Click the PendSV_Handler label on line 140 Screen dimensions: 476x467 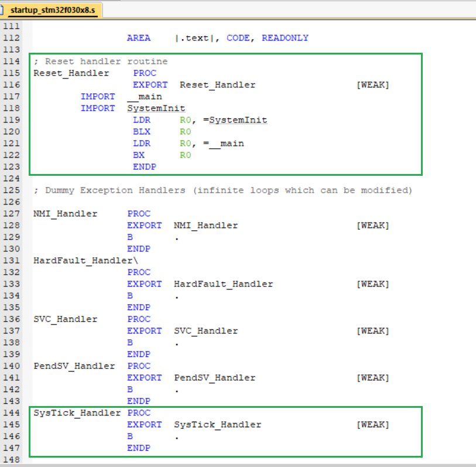[74, 366]
